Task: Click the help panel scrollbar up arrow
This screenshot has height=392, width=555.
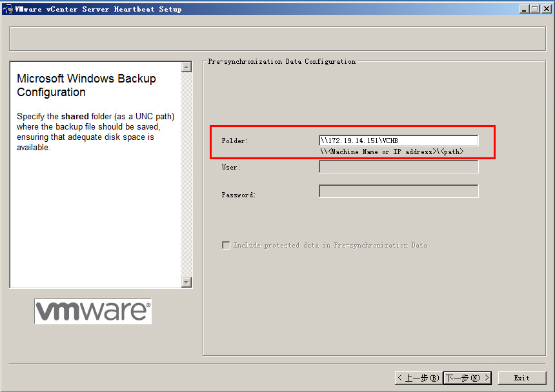Action: tap(187, 67)
